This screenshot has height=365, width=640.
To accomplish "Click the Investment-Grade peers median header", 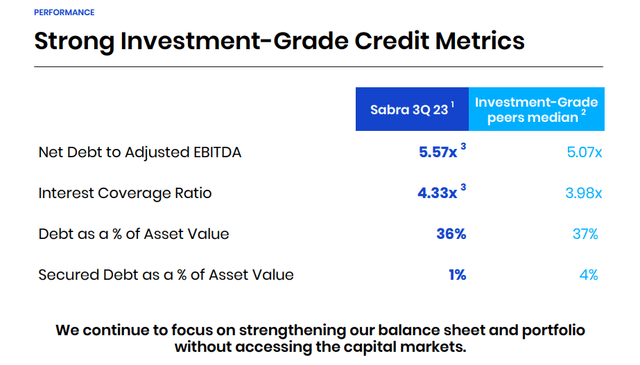I will (x=536, y=109).
